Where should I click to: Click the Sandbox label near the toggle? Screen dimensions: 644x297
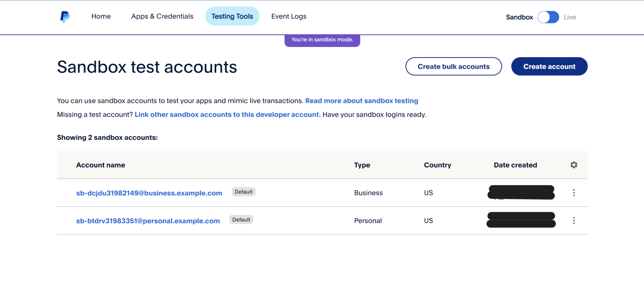pyautogui.click(x=519, y=17)
